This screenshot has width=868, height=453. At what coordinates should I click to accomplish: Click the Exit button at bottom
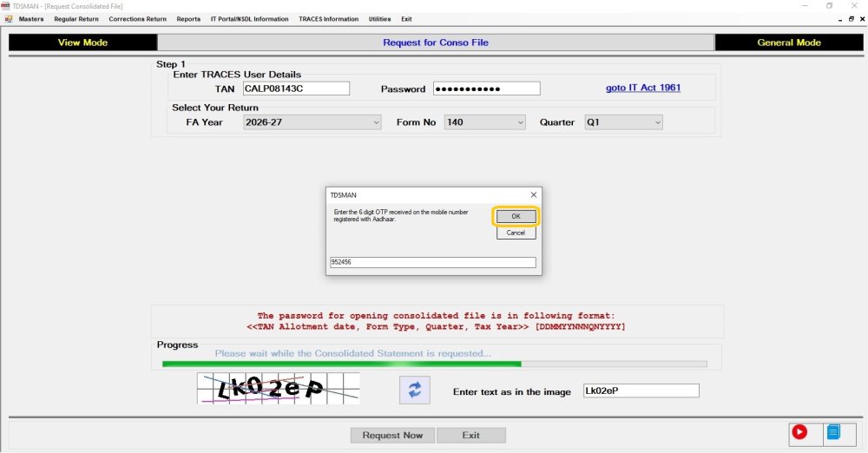point(471,436)
